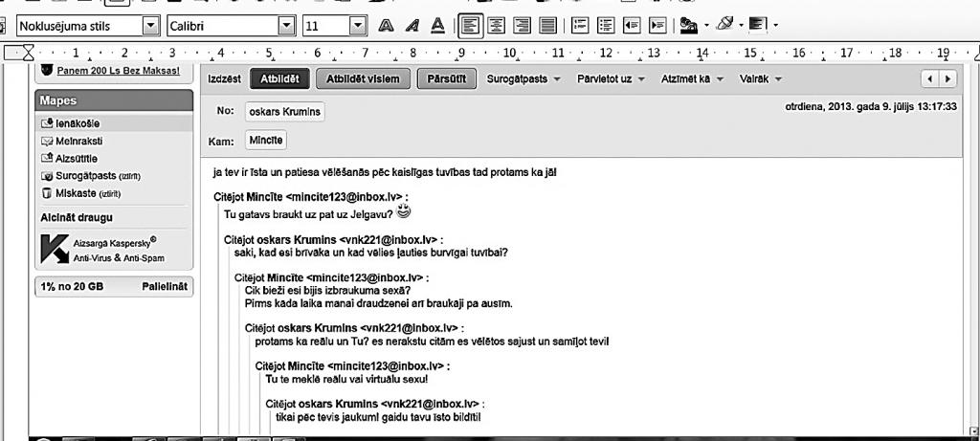
Task: Empty spam via izlīrīt link beside Surogātpasts
Action: point(129,177)
